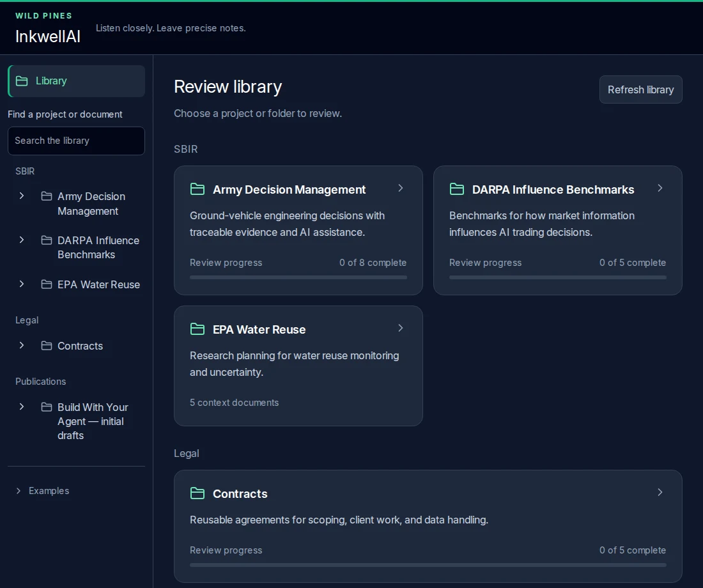Open DARPA Influence Benchmarks in the sidebar
The height and width of the screenshot is (588, 703).
98,247
